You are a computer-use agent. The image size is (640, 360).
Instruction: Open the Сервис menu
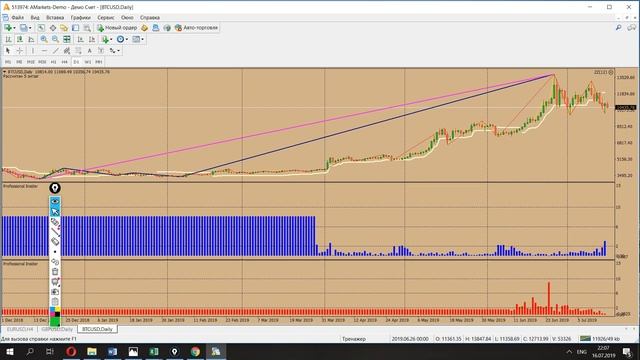[106, 18]
